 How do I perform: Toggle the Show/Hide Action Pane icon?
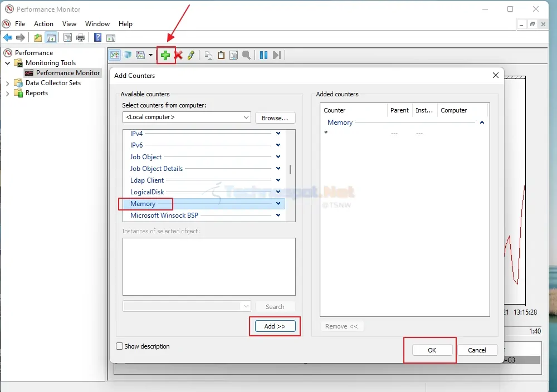point(111,38)
